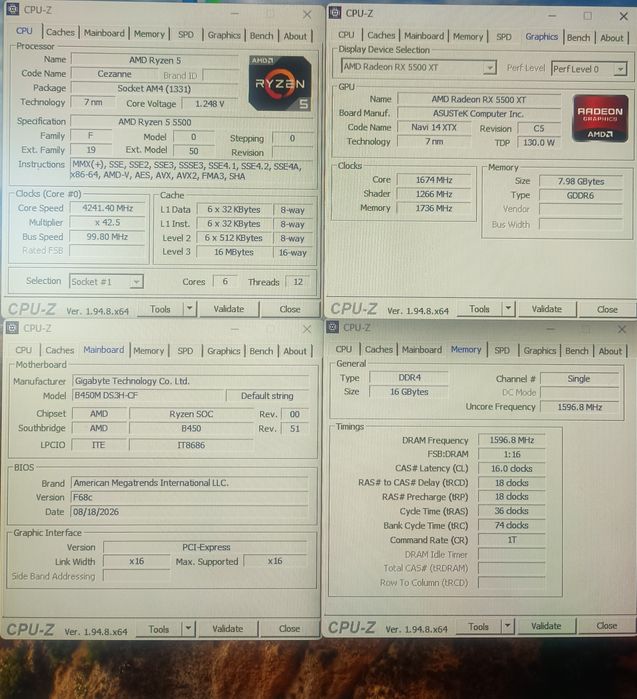The image size is (637, 699).
Task: Open the Perf Level 0 dropdown
Action: coord(620,69)
